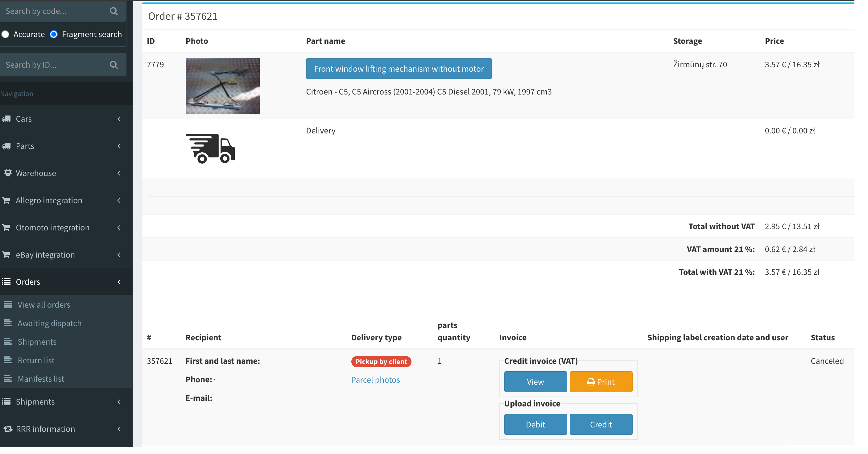Open the Awaiting dispatch submenu item
Viewport: 868px width, 454px height.
coord(49,323)
